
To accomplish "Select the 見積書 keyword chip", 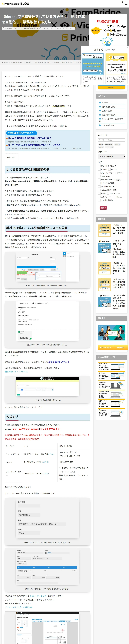I will pyautogui.click(x=101, y=144).
